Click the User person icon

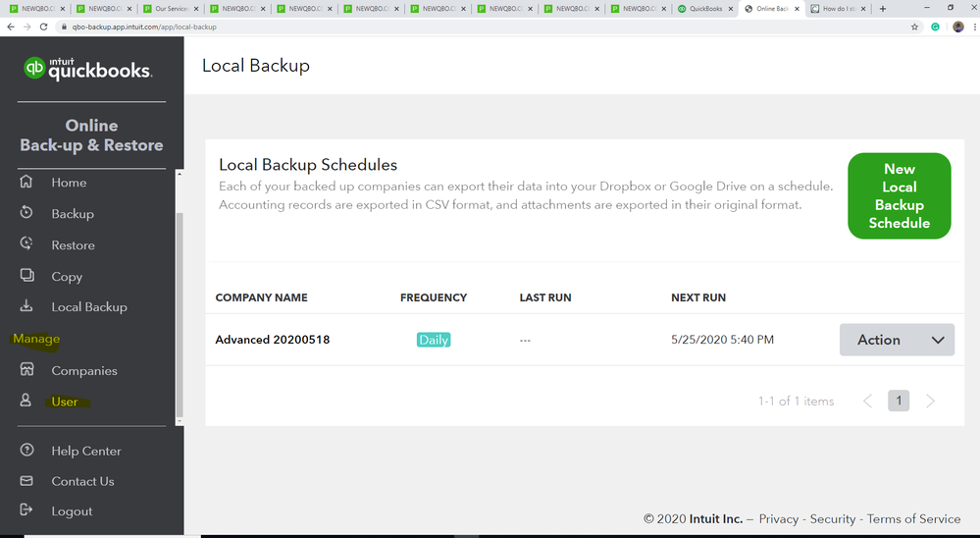pyautogui.click(x=26, y=400)
